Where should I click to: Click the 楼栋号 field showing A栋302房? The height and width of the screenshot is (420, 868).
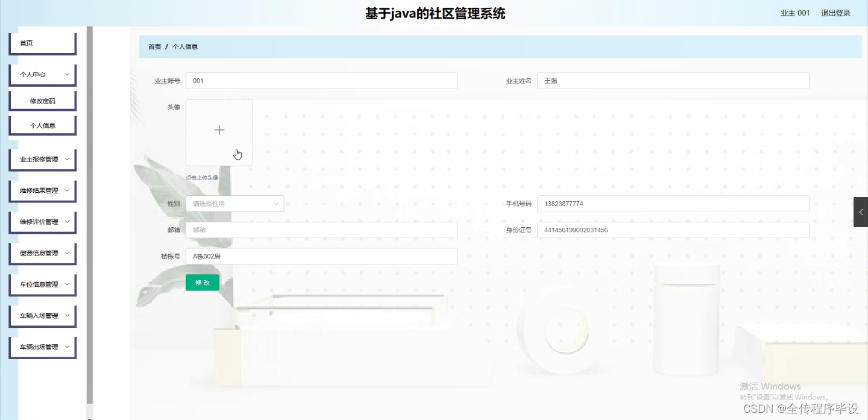[321, 256]
